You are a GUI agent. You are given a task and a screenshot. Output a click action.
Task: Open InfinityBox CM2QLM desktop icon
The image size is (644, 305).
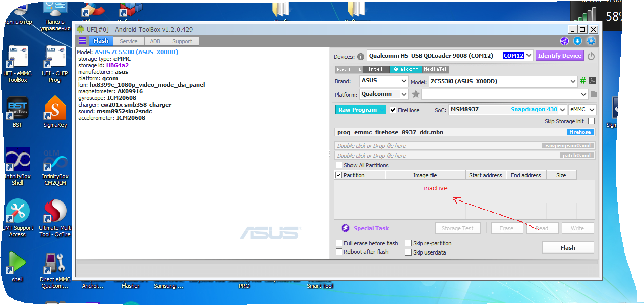(x=55, y=167)
